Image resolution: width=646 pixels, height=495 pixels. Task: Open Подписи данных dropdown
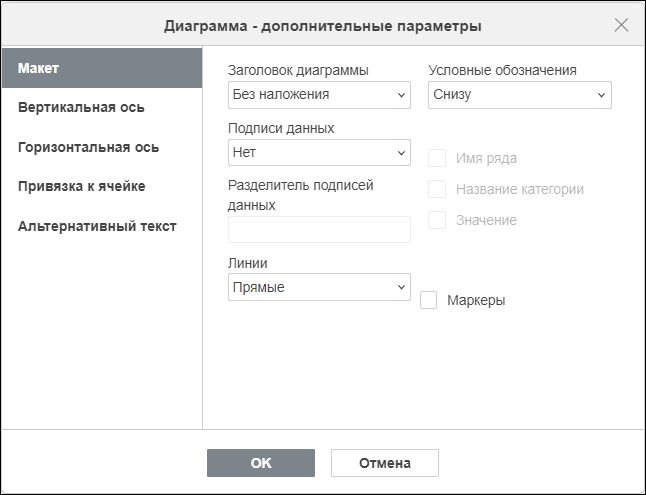click(319, 152)
